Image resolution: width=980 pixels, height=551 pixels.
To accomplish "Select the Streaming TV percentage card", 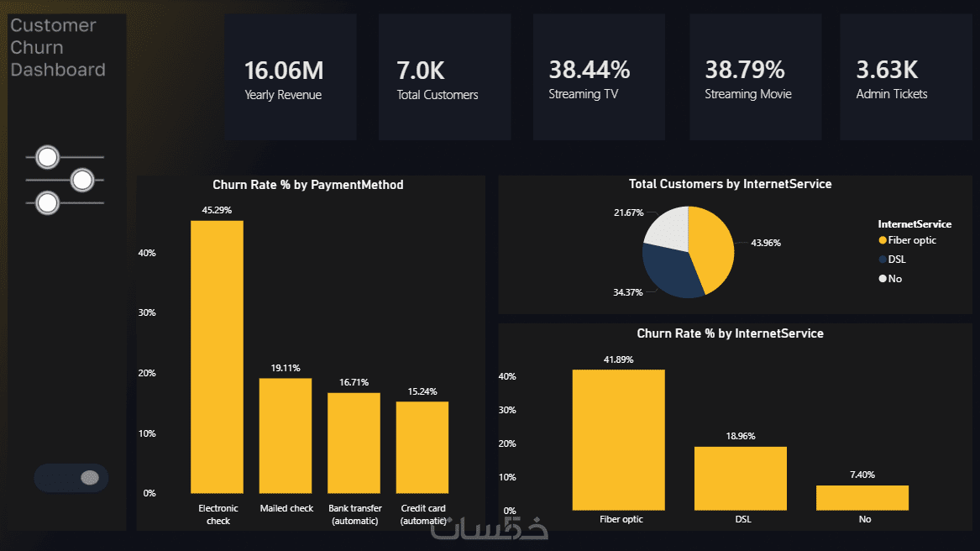I will coord(600,77).
